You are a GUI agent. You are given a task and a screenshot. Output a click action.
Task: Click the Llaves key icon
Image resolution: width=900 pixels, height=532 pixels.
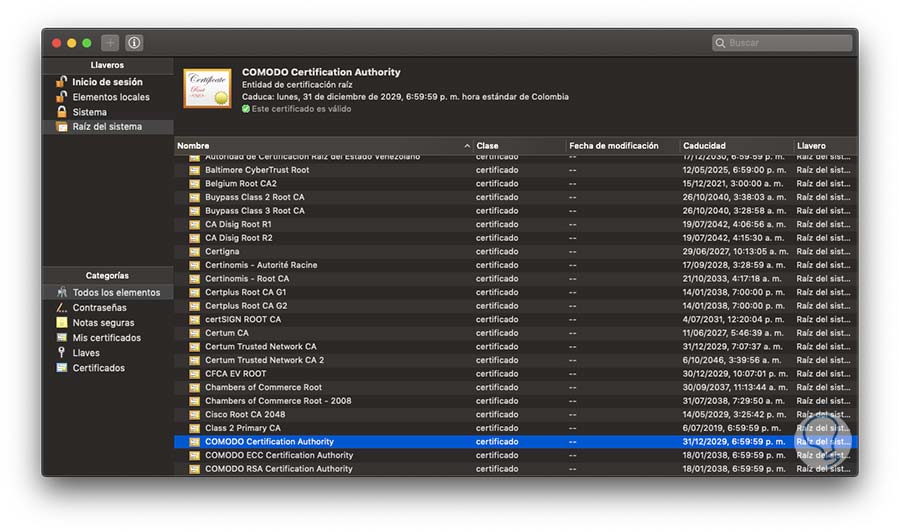click(x=61, y=352)
